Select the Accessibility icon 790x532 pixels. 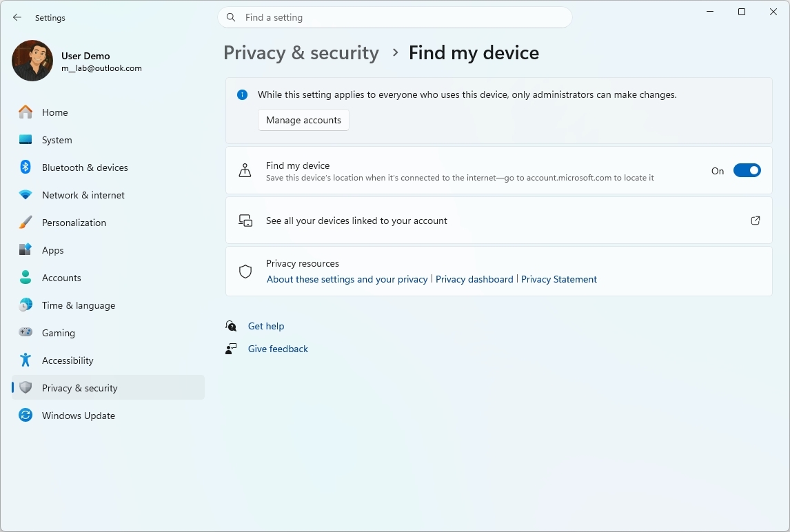point(26,360)
